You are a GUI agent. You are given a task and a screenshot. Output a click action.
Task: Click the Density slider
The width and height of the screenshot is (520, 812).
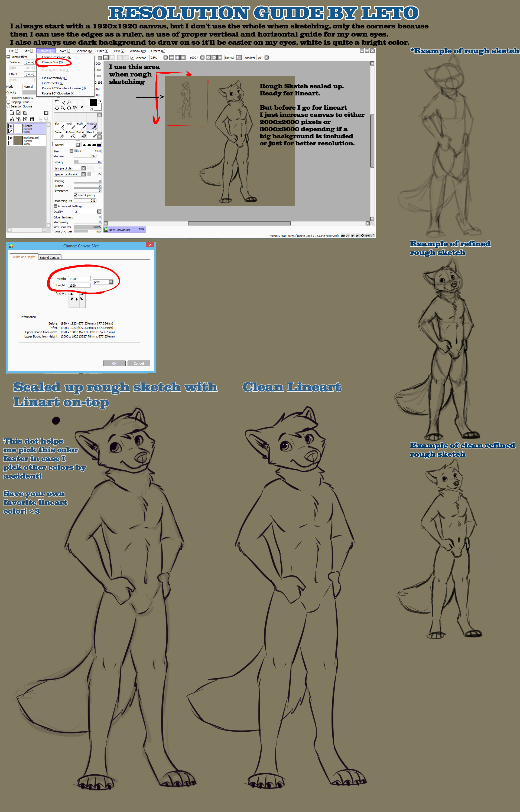click(x=87, y=162)
